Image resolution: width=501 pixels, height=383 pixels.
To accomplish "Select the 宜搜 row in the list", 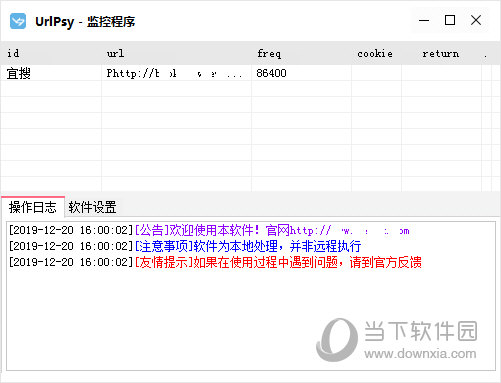I will [x=246, y=73].
